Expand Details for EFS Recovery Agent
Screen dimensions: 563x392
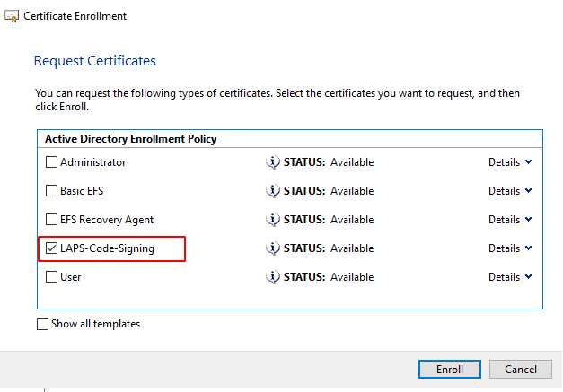[510, 220]
